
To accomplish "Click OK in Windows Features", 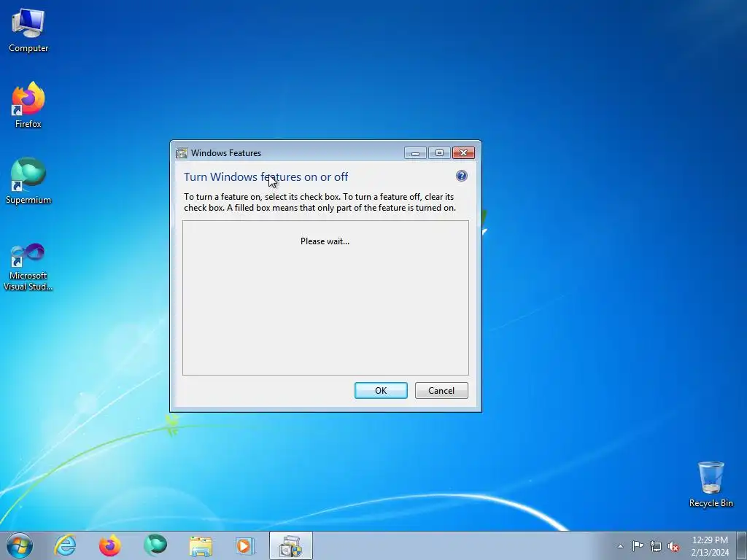I will point(381,391).
